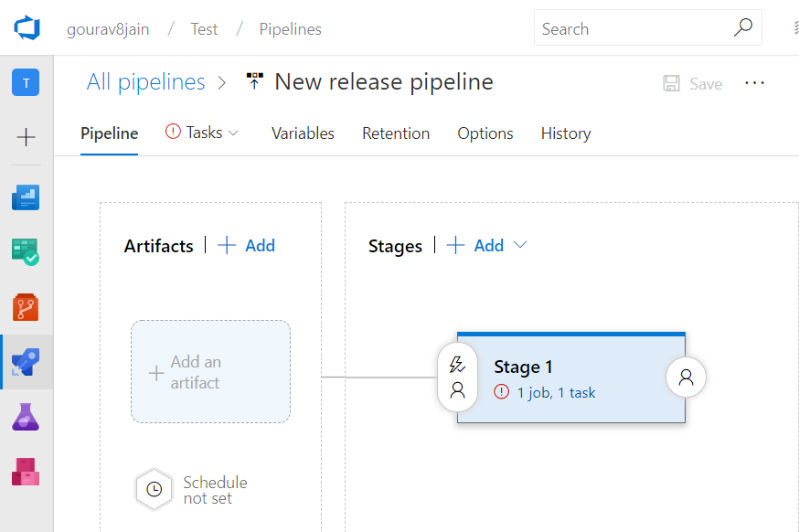Open the Repos icon in sidebar
Screen dimensions: 799x532
click(26, 307)
